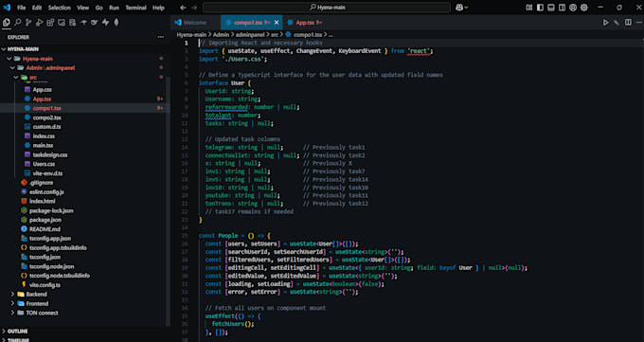This screenshot has height=342, width=644.
Task: Run the code with the play button
Action: tap(606, 23)
